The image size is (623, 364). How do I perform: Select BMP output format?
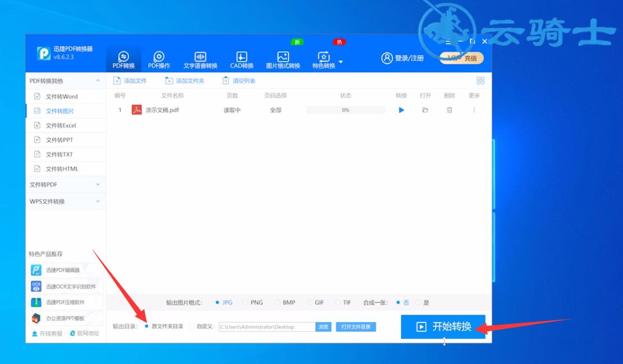[285, 302]
